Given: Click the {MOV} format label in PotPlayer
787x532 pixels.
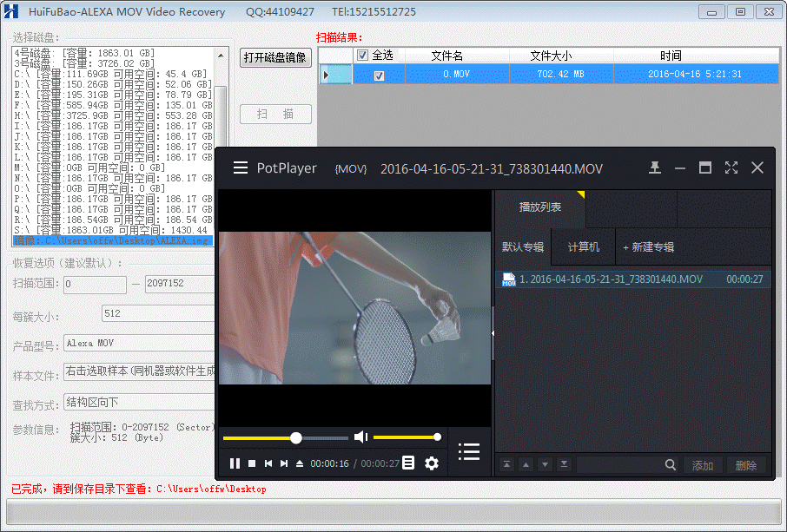Looking at the screenshot, I should (x=351, y=169).
